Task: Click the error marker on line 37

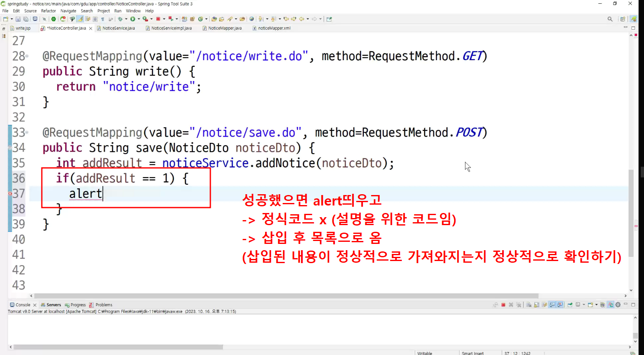Action: (x=10, y=193)
